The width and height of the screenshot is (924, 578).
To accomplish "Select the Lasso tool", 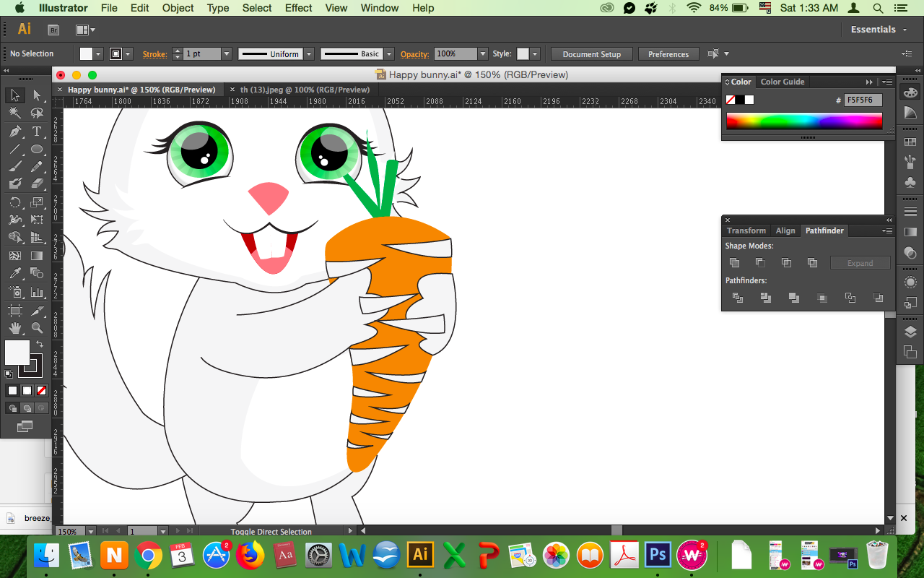I will click(x=37, y=113).
